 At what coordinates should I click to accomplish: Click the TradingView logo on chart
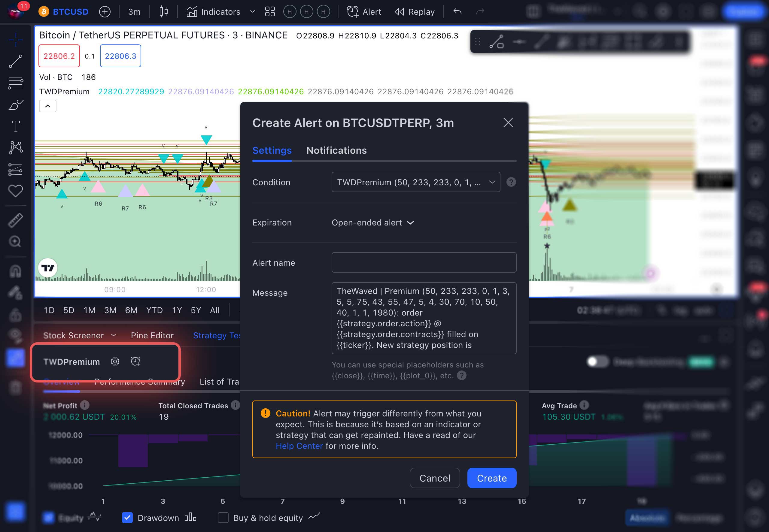click(48, 268)
